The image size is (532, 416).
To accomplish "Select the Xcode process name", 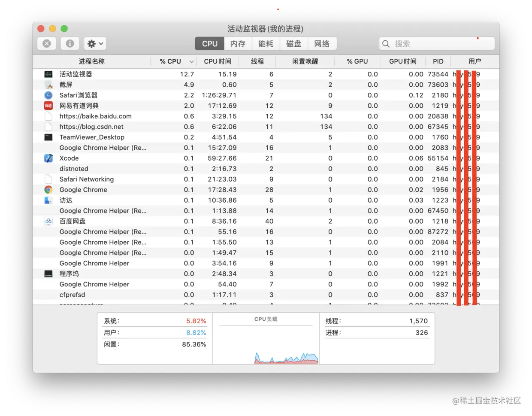I will click(x=69, y=158).
